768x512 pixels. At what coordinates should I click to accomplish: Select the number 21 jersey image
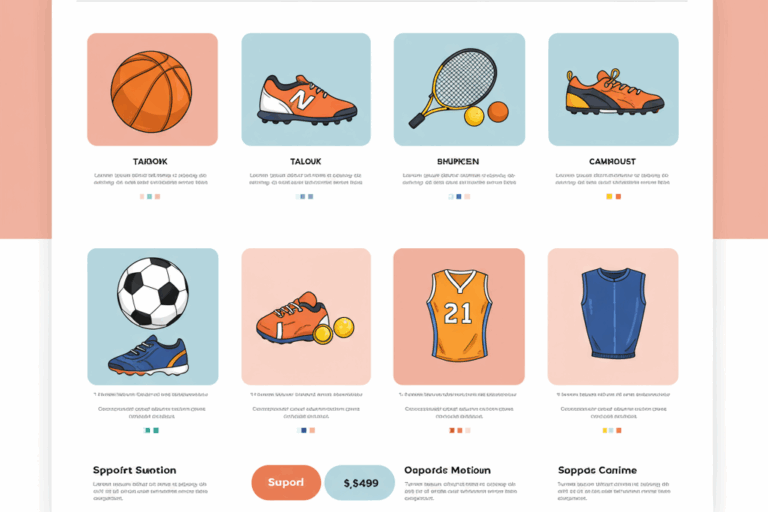pos(459,317)
